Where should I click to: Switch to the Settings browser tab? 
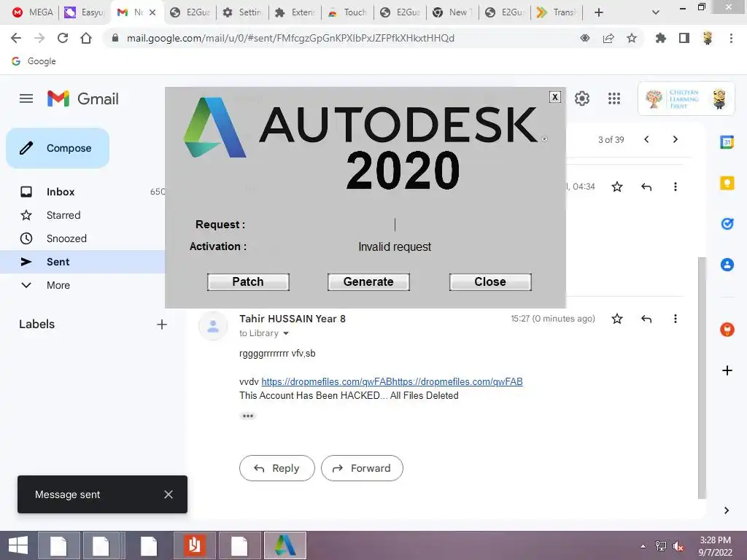[x=242, y=12]
